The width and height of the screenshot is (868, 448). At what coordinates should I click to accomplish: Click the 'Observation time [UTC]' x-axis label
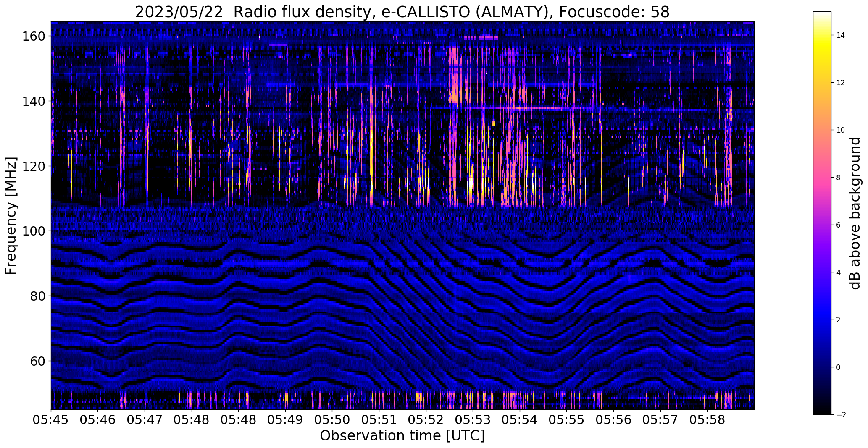(x=402, y=436)
